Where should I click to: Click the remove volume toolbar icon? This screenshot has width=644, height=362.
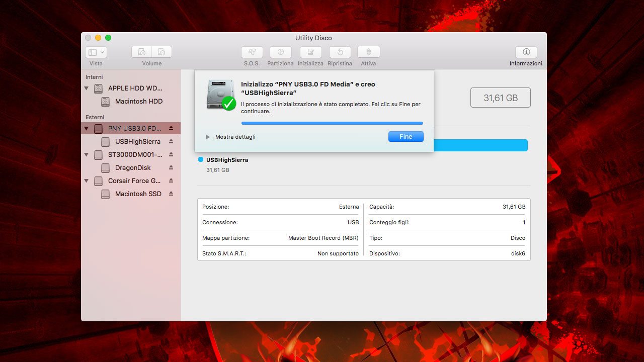[x=162, y=52]
